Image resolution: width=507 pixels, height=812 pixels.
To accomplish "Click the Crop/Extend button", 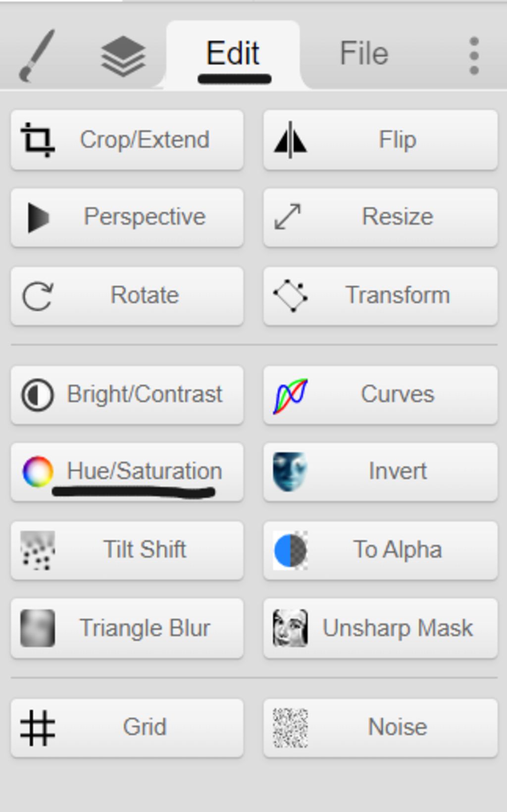I will pyautogui.click(x=127, y=140).
